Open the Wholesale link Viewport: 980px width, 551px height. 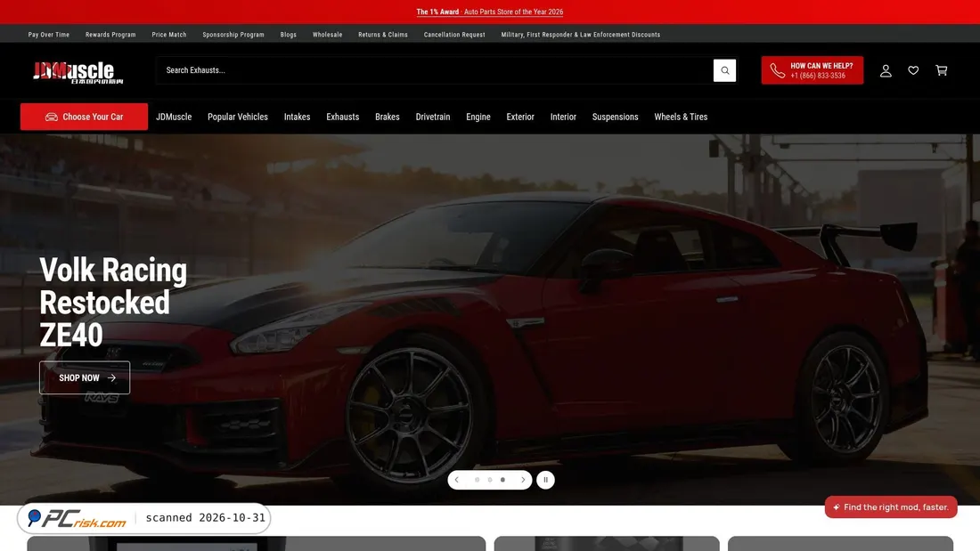(x=328, y=35)
